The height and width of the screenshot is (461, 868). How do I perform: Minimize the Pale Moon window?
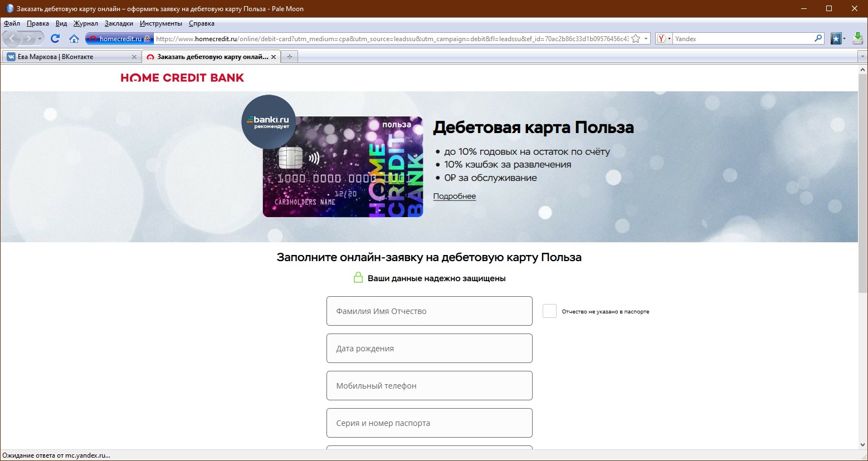803,8
